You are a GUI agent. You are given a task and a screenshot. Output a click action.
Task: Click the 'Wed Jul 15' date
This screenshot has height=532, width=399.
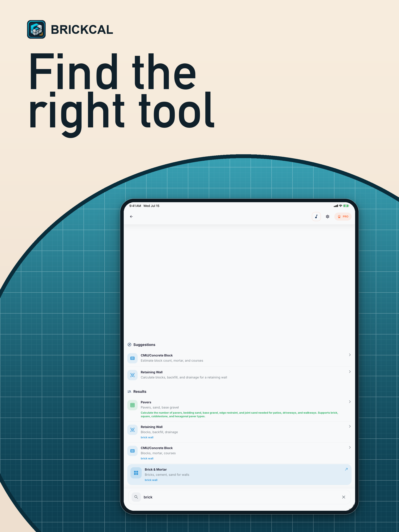pos(151,206)
